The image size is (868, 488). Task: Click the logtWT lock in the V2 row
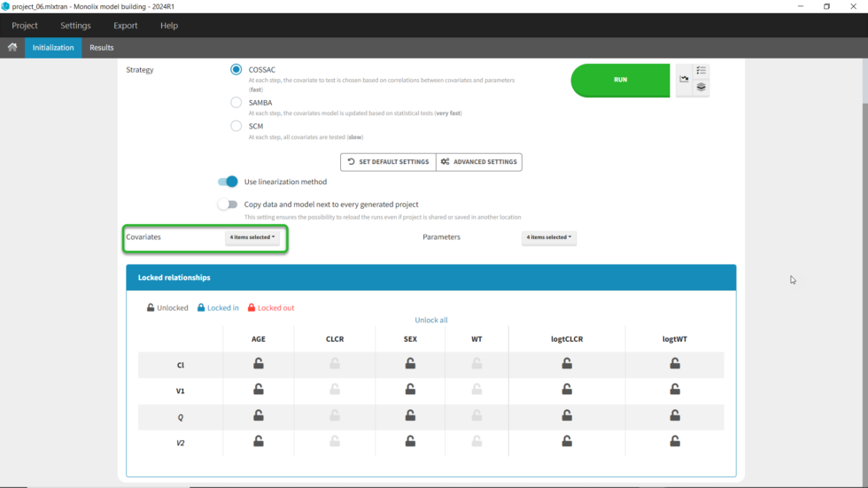675,441
